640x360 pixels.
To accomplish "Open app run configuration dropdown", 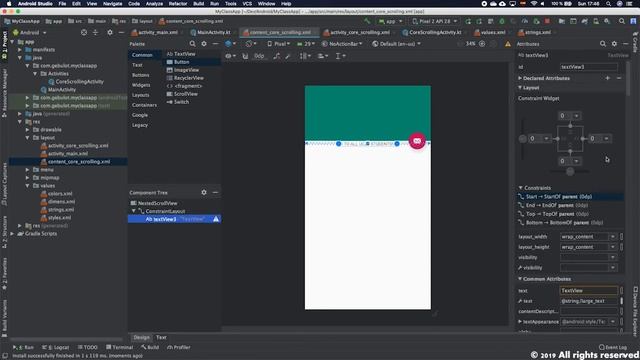I will (x=390, y=21).
